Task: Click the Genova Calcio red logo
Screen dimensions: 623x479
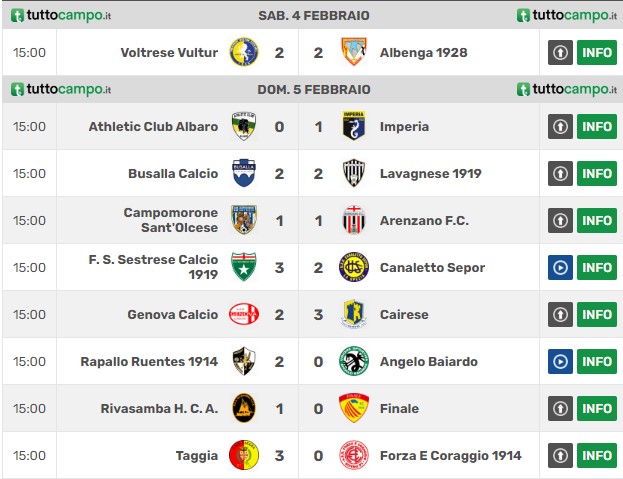Action: (x=244, y=314)
